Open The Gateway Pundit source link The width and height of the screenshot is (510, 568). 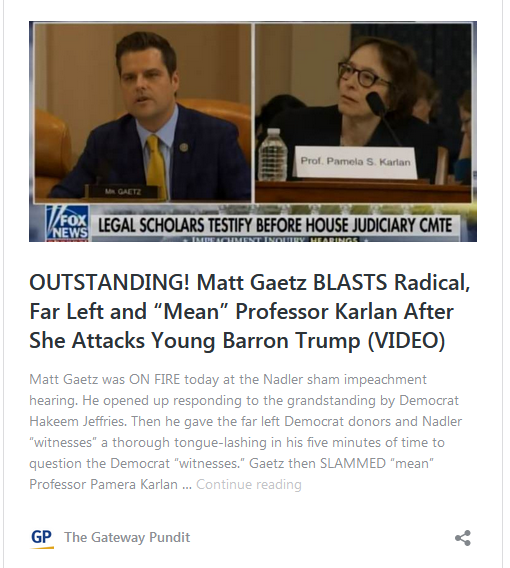coord(127,538)
